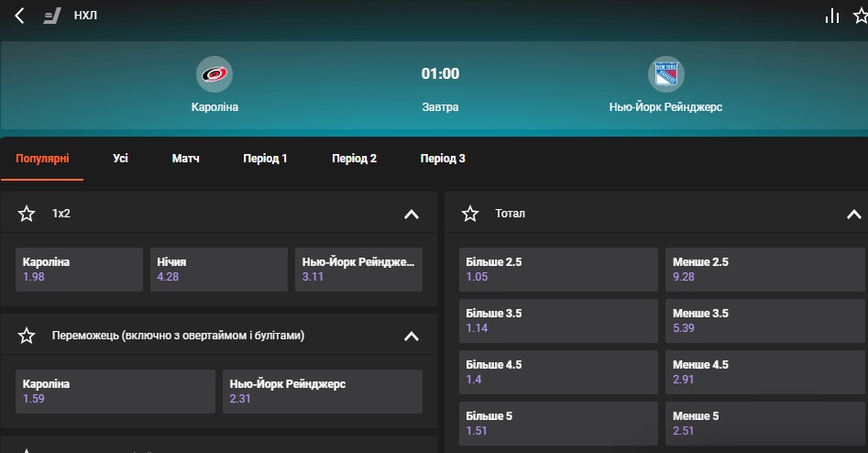
Task: Click the Carolina Hurricanes team logo
Action: tap(214, 74)
